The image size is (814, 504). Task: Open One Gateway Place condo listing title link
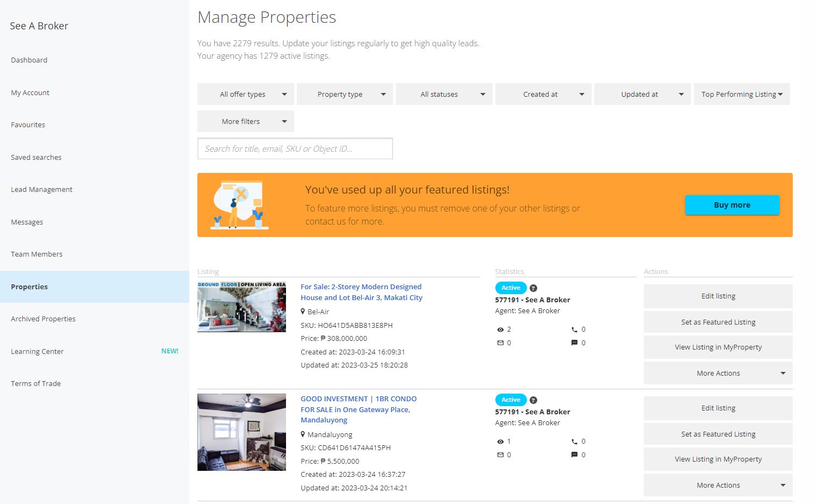click(359, 409)
